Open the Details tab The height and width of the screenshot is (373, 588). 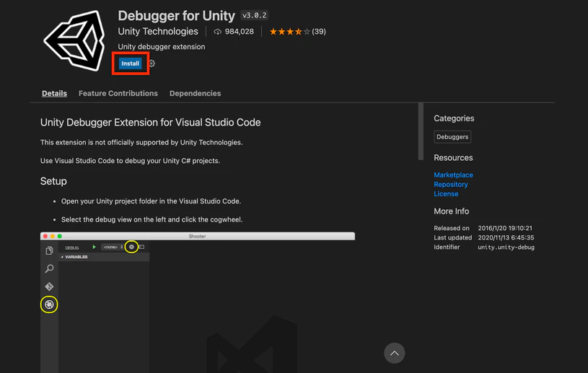coord(54,93)
